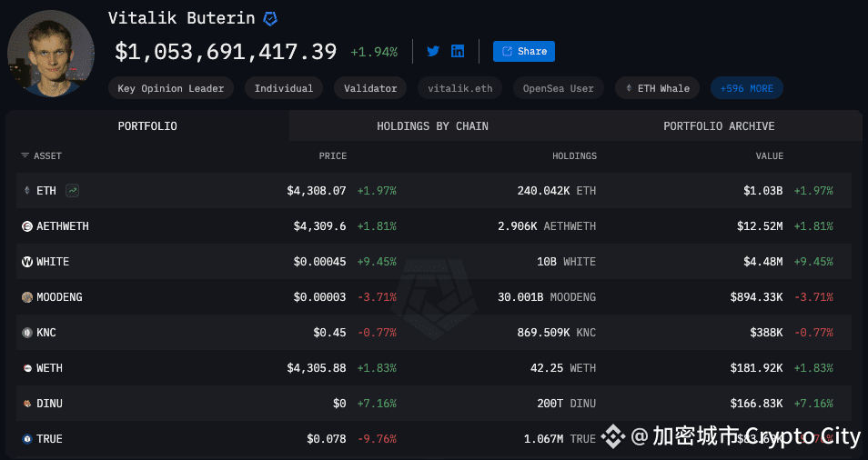This screenshot has width=868, height=460.
Task: Switch to the PORTFOLIO tab
Action: (x=147, y=126)
